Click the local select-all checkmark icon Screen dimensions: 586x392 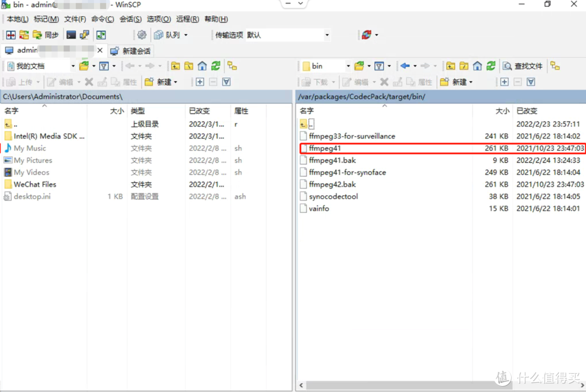point(226,82)
